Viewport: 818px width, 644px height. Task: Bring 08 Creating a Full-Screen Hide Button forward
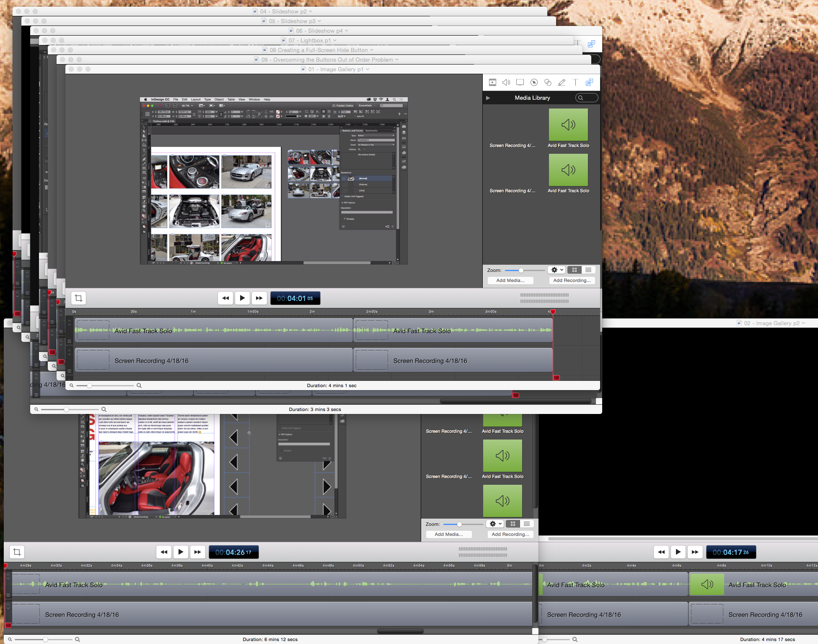click(x=315, y=50)
